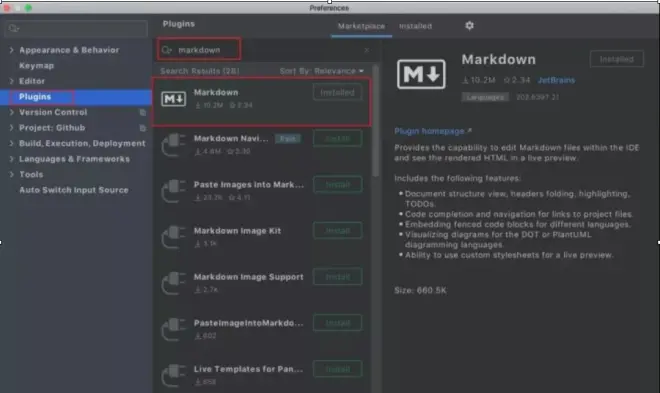Screen dimensions: 660x393
Task: Open the plugins settings gear icon
Action: [469, 26]
